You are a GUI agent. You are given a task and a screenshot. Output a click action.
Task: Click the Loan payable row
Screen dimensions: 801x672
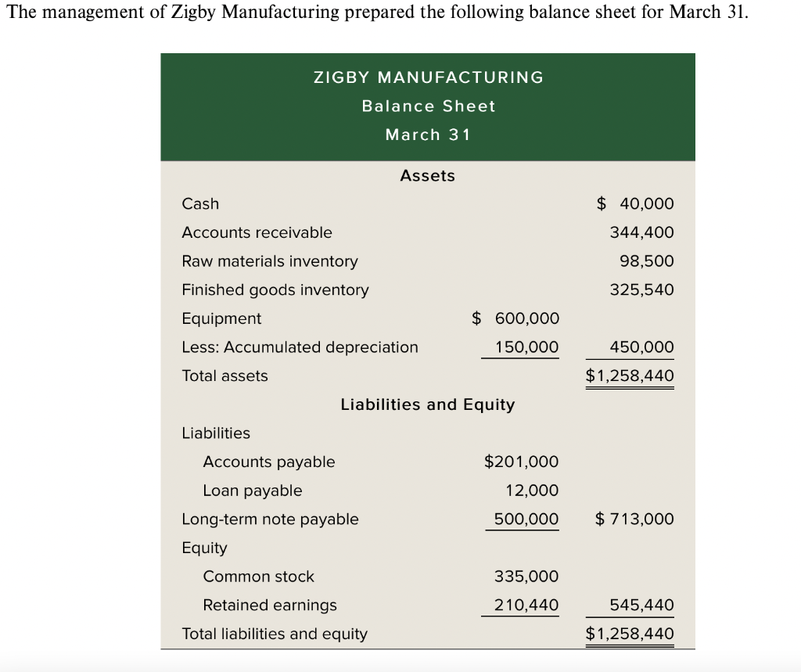(252, 491)
